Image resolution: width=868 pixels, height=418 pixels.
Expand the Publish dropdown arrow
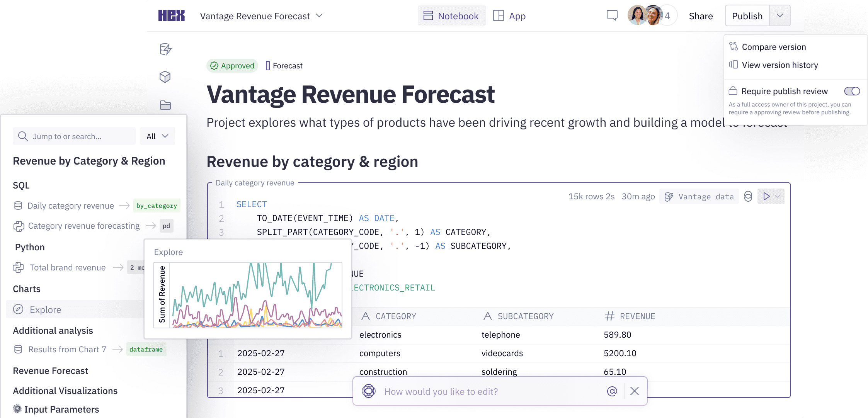point(780,16)
